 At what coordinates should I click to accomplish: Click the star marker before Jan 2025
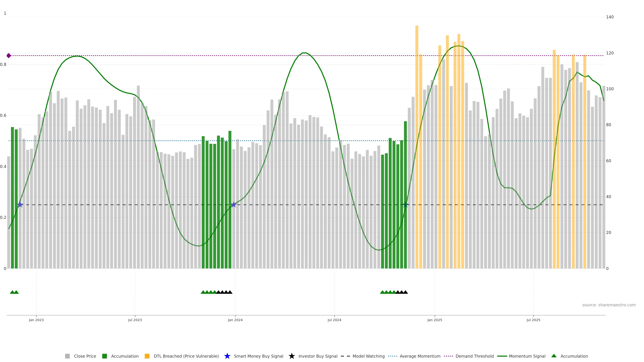click(406, 205)
